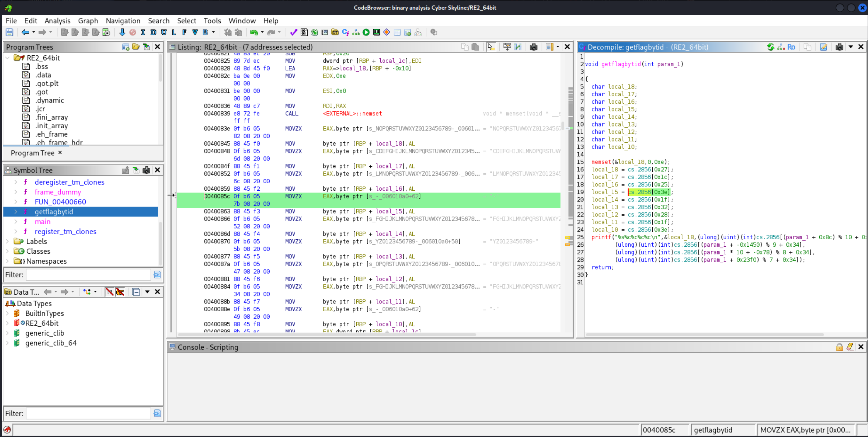
Task: Select the Program Tree tab
Action: click(33, 153)
